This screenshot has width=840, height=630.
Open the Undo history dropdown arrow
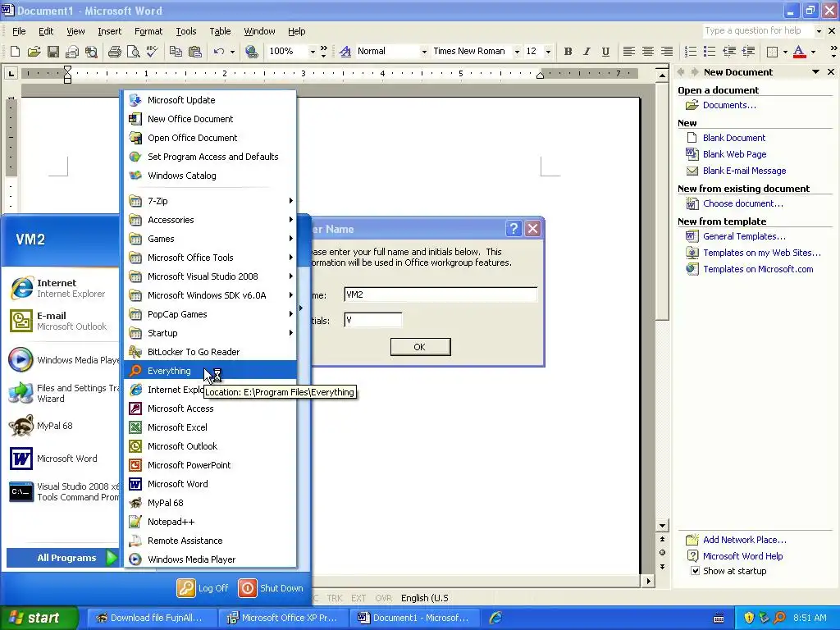pos(232,52)
